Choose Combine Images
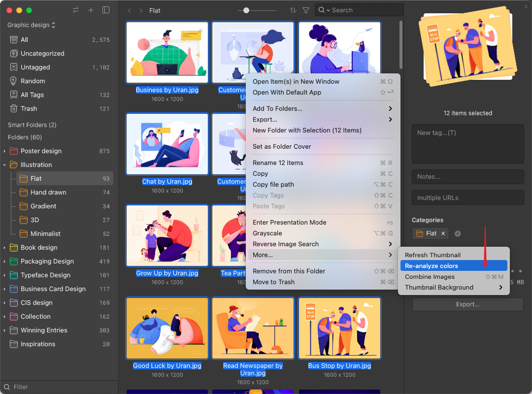This screenshot has width=532, height=394. tap(454, 277)
